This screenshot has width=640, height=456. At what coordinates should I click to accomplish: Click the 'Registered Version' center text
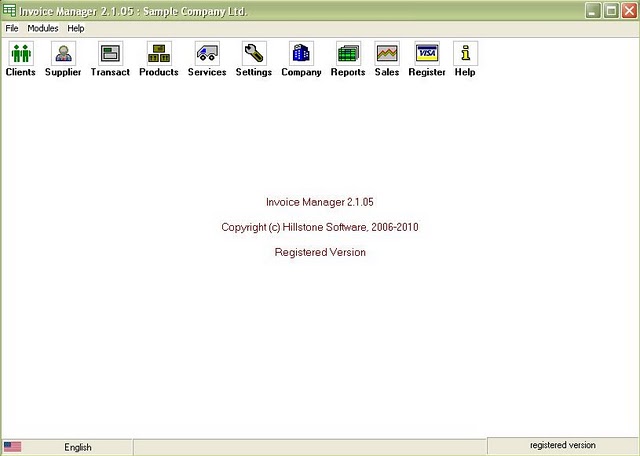(320, 252)
